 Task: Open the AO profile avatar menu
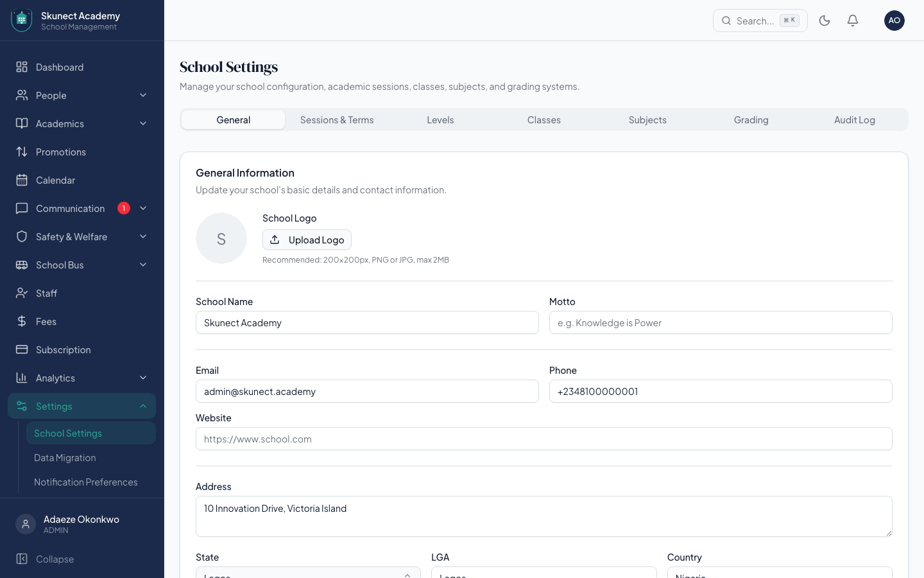click(894, 21)
